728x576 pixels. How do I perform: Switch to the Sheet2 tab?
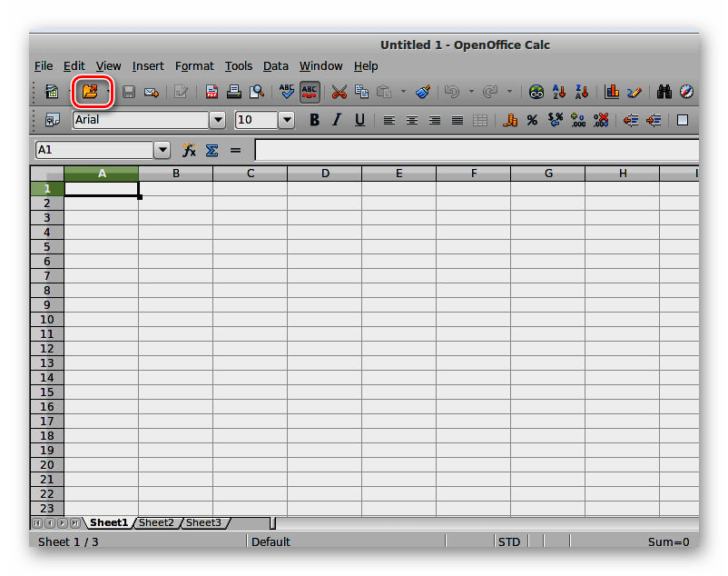click(x=156, y=522)
